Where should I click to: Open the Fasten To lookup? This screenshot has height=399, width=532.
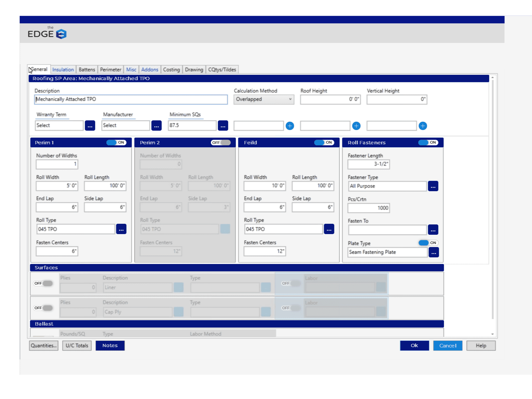pos(433,229)
